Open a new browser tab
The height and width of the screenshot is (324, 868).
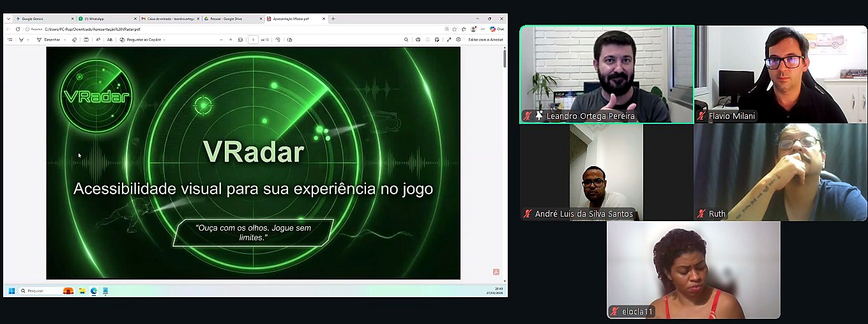pos(333,19)
